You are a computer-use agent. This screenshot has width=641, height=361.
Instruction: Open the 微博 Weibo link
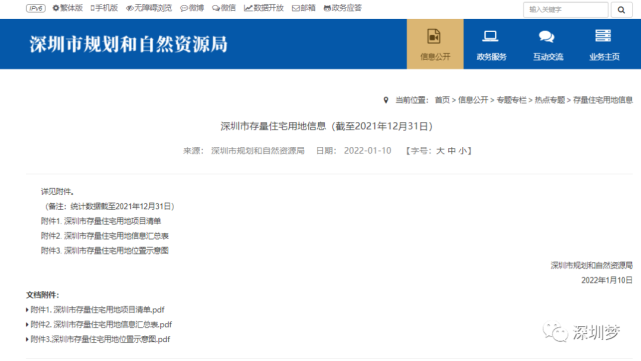(x=192, y=8)
